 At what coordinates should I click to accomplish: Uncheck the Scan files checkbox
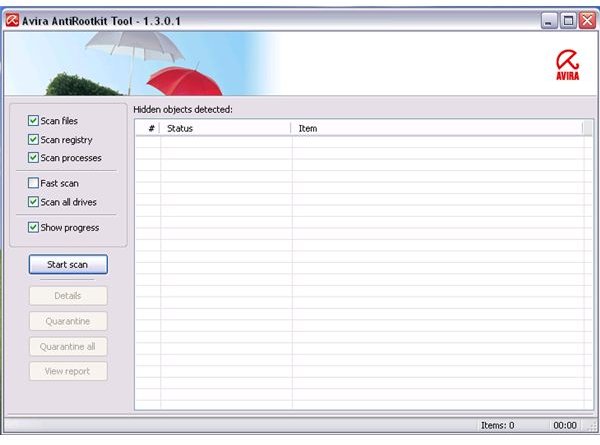(x=33, y=121)
